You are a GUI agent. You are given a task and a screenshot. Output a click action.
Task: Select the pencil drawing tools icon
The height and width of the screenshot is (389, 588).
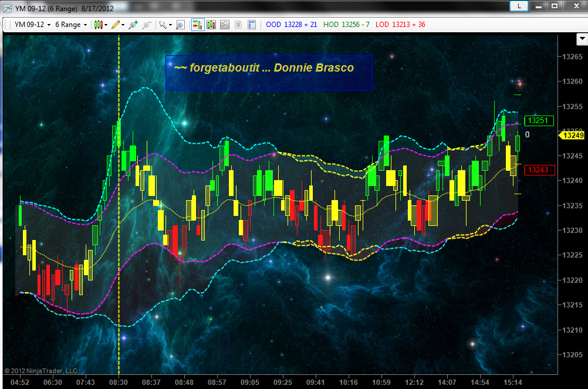[116, 25]
